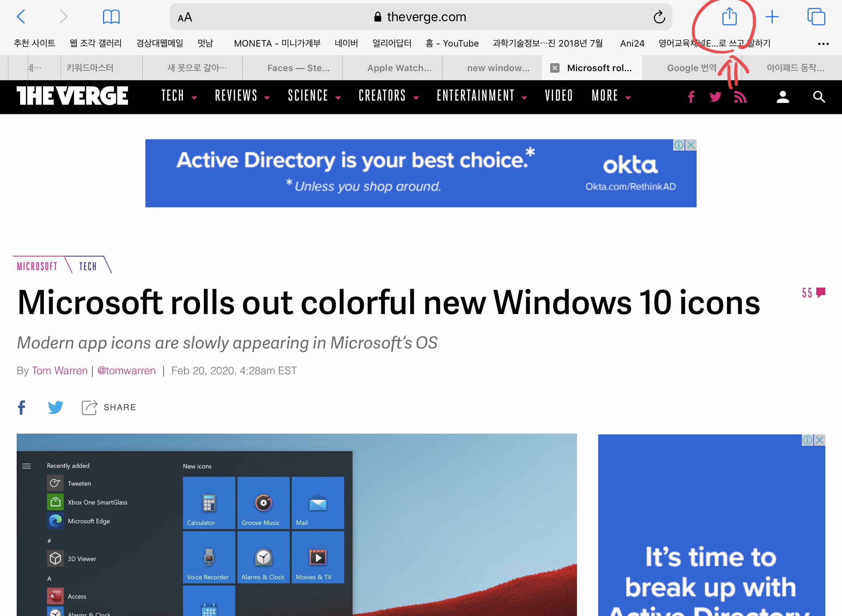
Task: Open the user account profile icon
Action: [x=783, y=97]
